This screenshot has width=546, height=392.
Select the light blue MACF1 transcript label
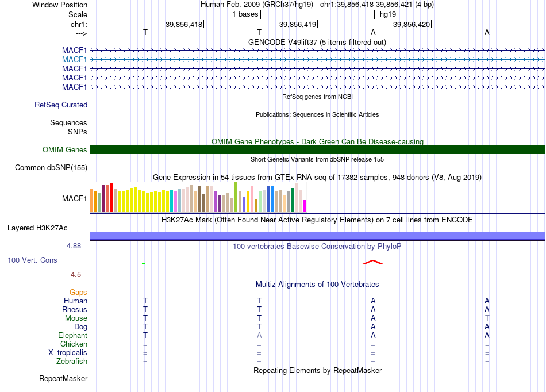(74, 60)
